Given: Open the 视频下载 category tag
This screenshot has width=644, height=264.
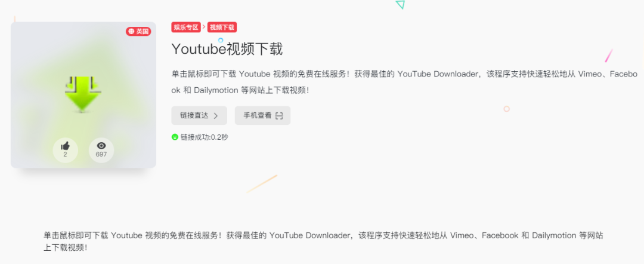Looking at the screenshot, I should pyautogui.click(x=222, y=27).
